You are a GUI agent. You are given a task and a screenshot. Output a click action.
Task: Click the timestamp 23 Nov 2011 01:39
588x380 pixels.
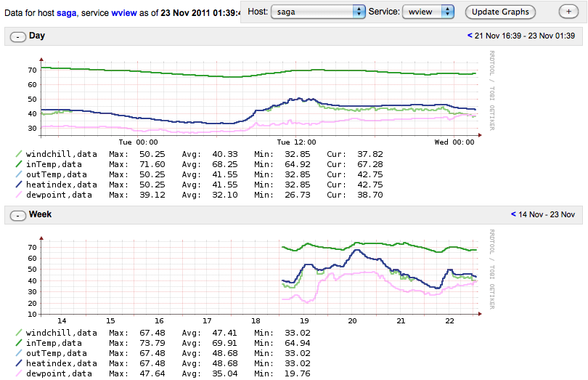(x=200, y=13)
